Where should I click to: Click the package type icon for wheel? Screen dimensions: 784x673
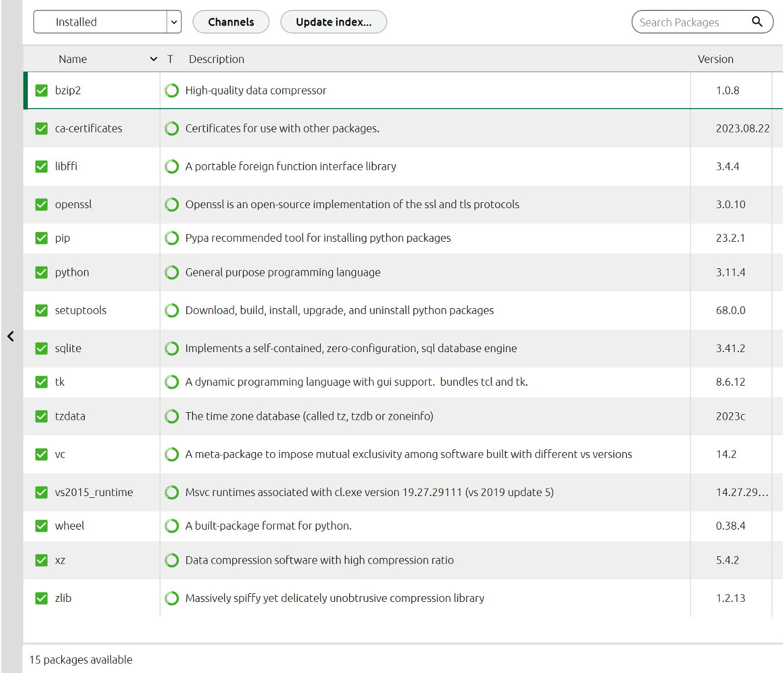172,526
